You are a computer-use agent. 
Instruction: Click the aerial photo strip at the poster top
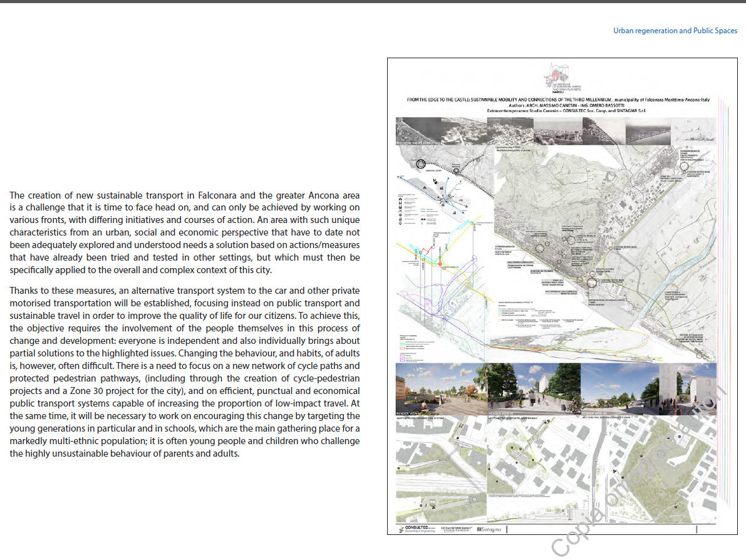pyautogui.click(x=556, y=132)
